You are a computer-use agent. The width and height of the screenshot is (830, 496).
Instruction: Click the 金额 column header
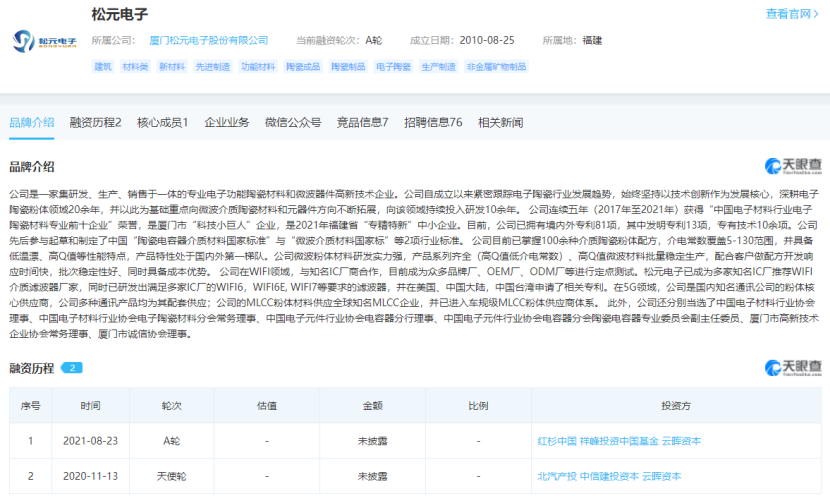coord(373,405)
